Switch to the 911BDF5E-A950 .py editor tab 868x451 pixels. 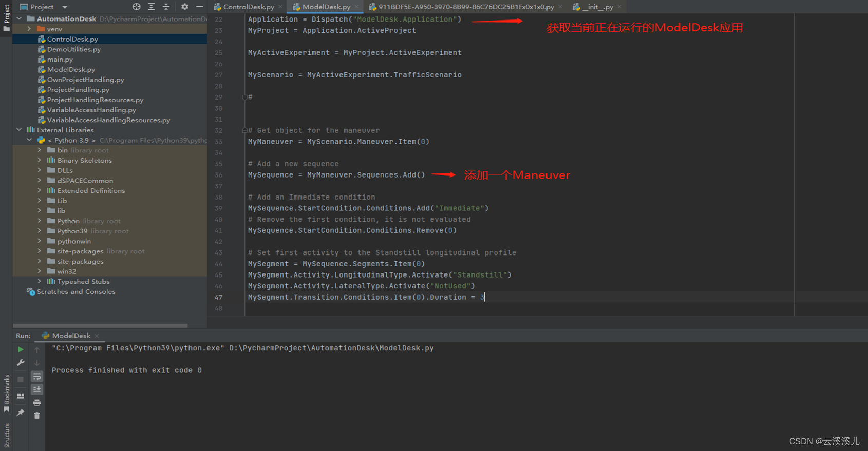coord(466,7)
